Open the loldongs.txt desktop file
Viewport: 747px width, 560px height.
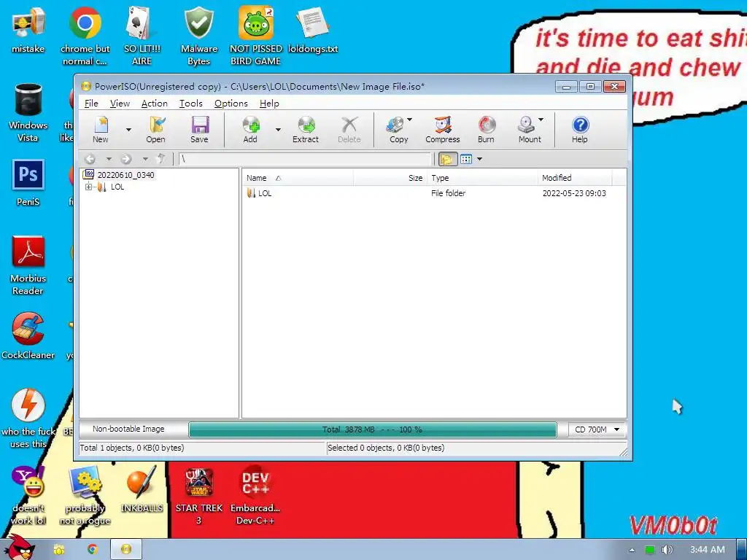[x=312, y=29]
